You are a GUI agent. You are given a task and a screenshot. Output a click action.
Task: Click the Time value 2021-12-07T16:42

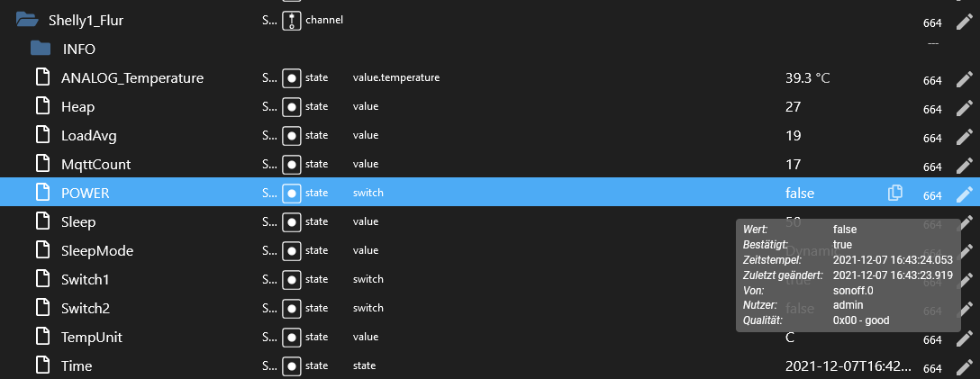[848, 366]
